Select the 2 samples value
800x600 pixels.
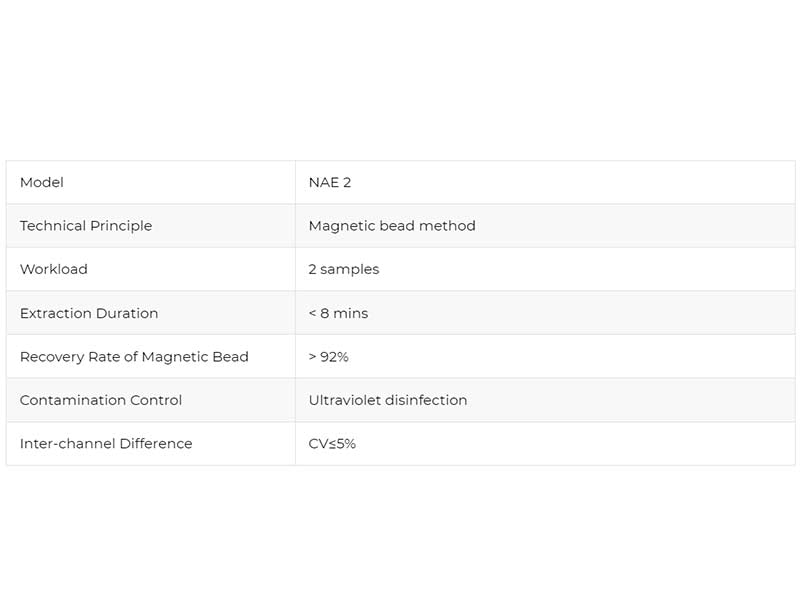(344, 269)
